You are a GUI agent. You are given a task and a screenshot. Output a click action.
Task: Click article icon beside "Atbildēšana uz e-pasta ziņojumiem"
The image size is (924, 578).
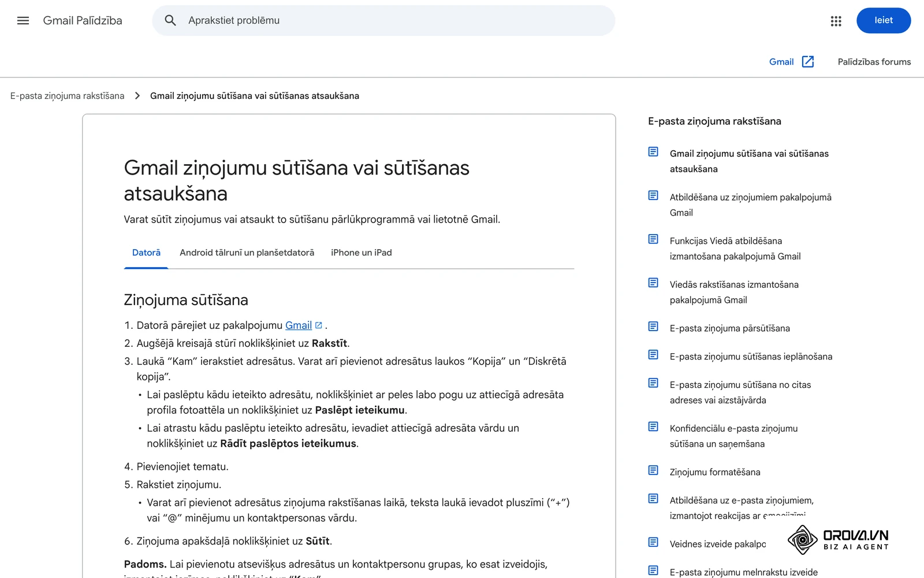tap(653, 499)
